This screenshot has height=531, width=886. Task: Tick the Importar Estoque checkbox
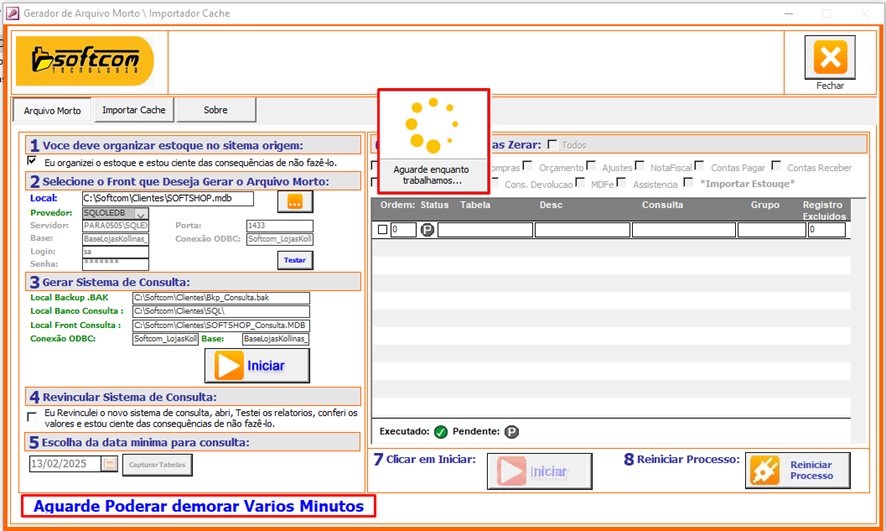click(690, 183)
